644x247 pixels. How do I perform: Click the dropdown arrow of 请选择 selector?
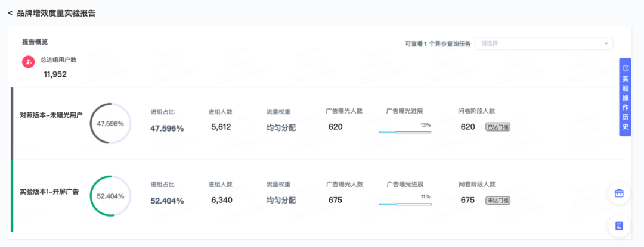(x=606, y=43)
